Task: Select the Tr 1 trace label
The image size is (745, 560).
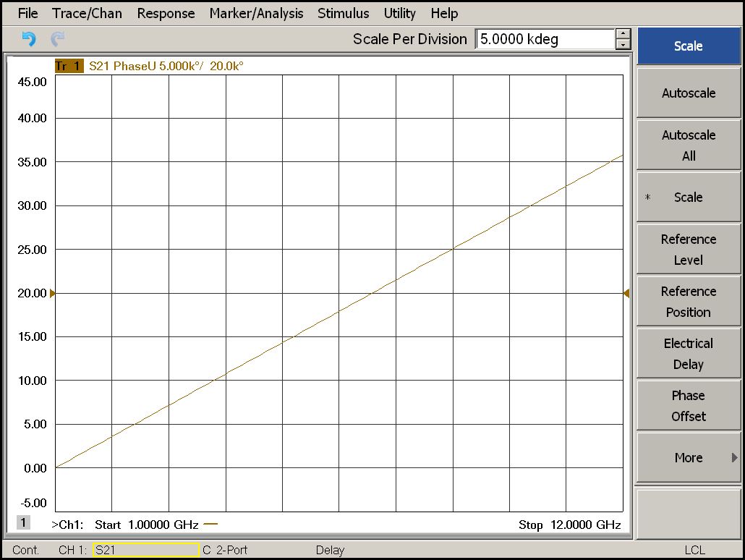Action: 69,66
